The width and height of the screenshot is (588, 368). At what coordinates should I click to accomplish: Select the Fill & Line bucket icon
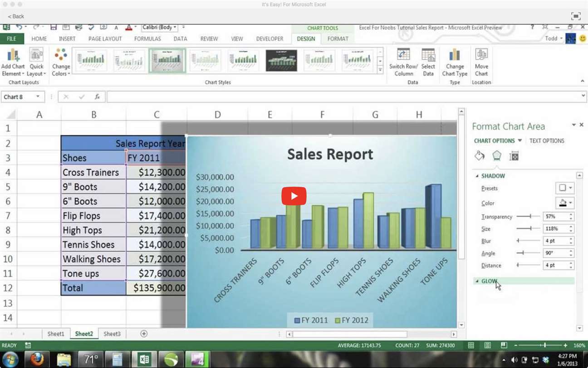point(480,156)
